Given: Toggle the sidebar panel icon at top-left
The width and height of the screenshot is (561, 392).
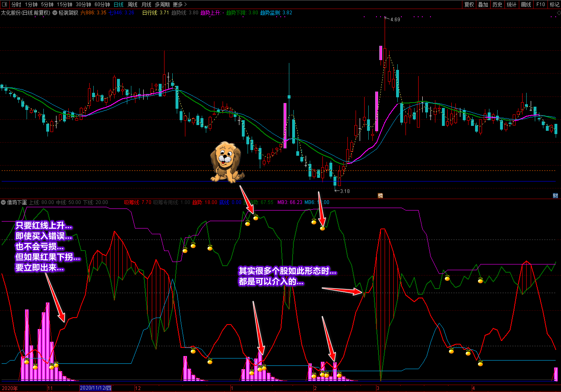Looking at the screenshot, I should pos(5,4).
